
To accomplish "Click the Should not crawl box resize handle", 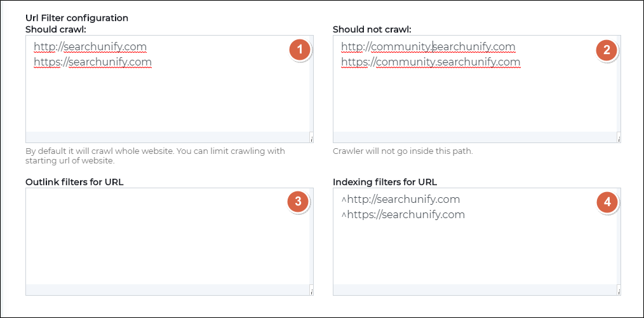I will [619, 138].
